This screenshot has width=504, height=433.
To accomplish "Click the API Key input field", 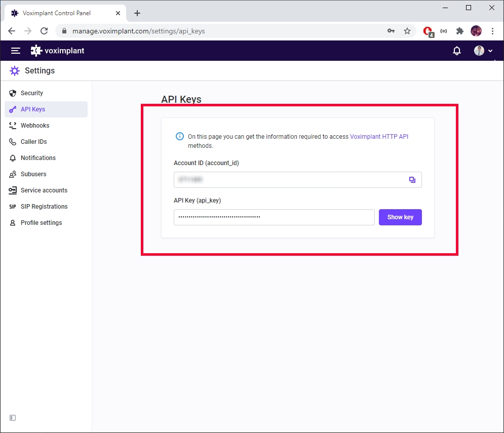I will [274, 217].
